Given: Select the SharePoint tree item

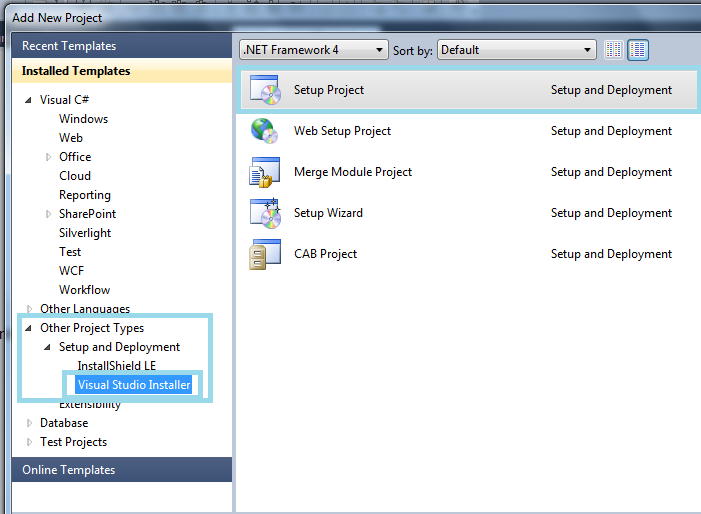Looking at the screenshot, I should pyautogui.click(x=88, y=214).
